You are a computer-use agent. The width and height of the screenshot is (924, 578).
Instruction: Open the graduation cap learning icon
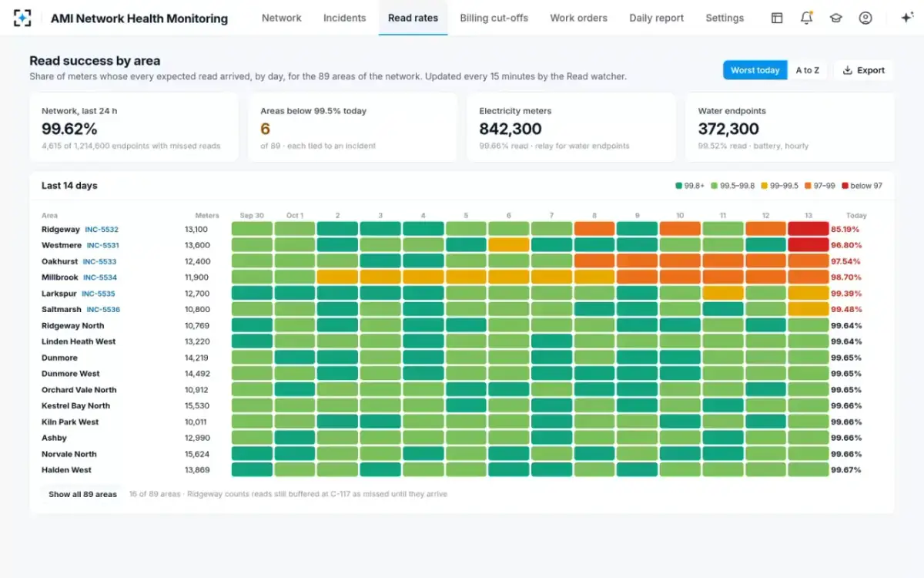point(835,18)
